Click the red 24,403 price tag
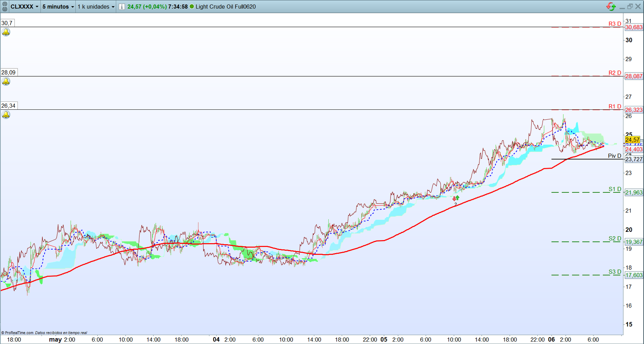The image size is (644, 344). [634, 149]
